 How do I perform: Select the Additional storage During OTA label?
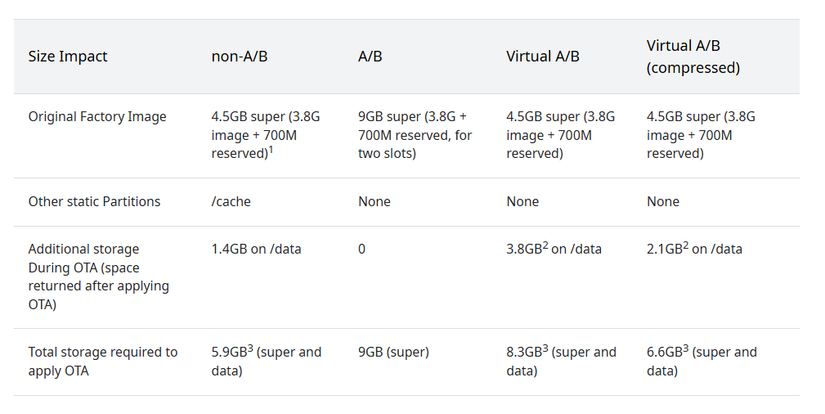coord(98,277)
